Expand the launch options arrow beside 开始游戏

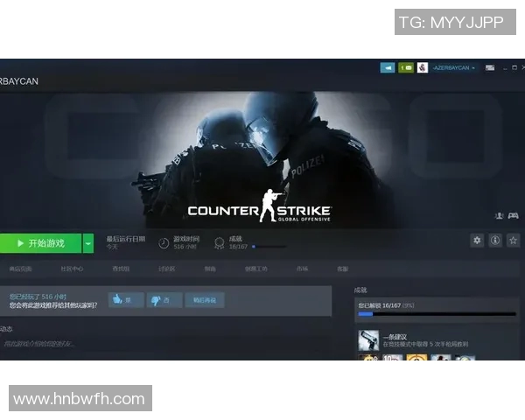[88, 243]
